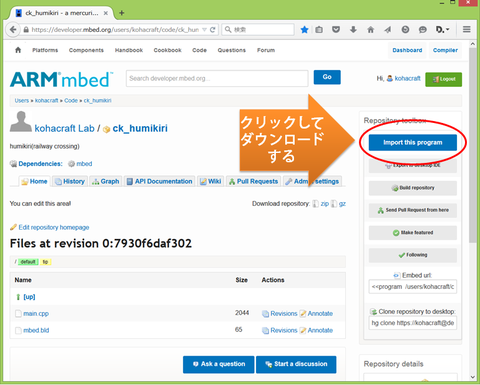This screenshot has width=480, height=385.
Task: Focus the Search developer.mbed.org field
Action: (x=217, y=78)
